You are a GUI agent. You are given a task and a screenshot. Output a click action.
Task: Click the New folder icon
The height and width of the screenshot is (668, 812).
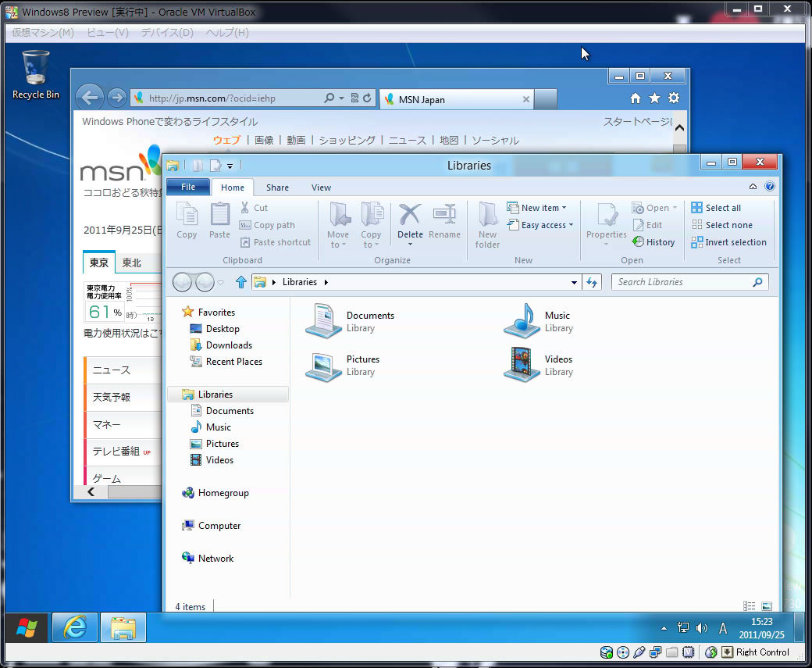pyautogui.click(x=488, y=214)
